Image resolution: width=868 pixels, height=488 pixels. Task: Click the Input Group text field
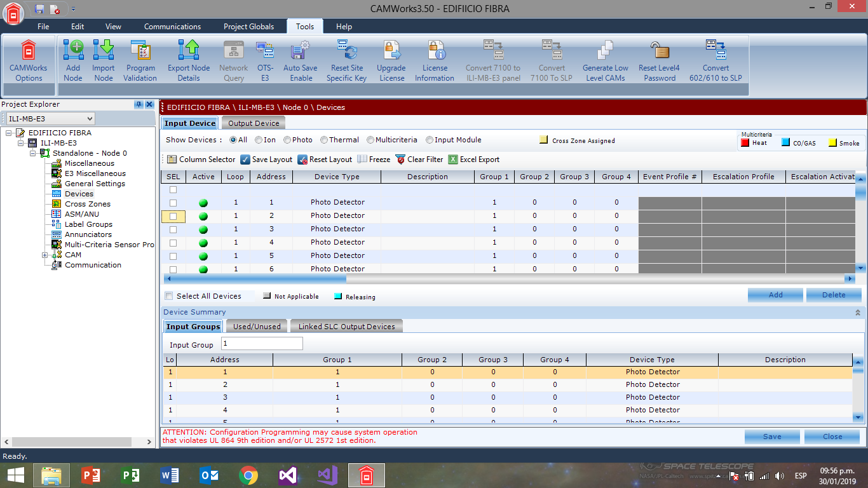262,344
